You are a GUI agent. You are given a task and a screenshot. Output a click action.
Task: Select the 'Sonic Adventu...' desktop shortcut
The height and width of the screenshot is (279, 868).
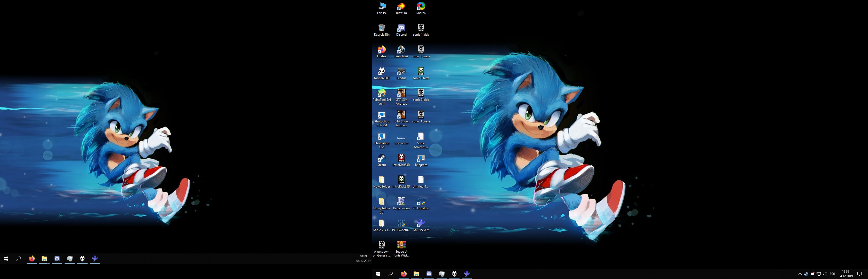(421, 141)
